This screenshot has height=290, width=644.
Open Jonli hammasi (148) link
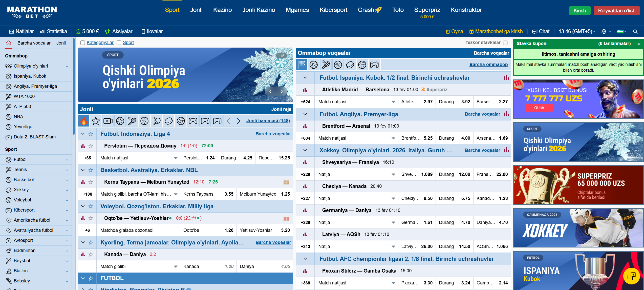point(268,121)
